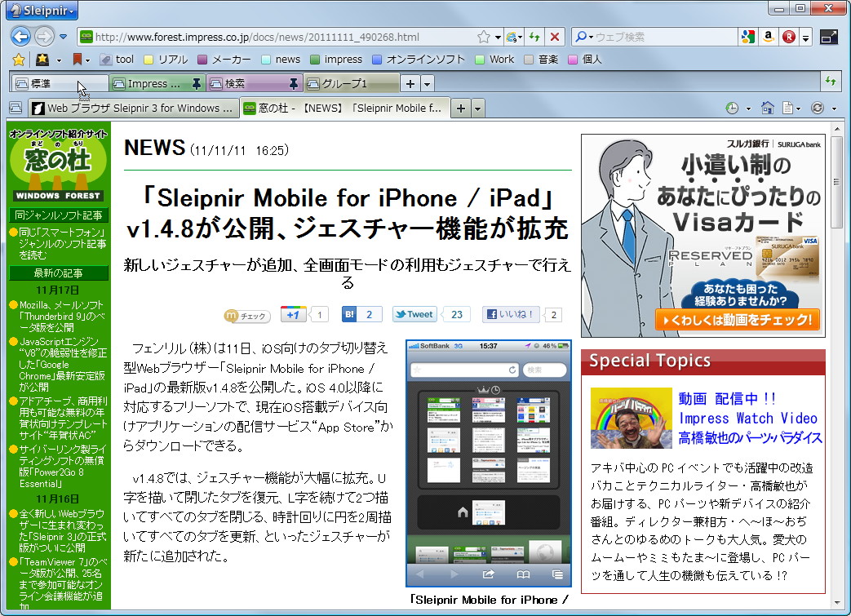Search with the Amazon engine icon
This screenshot has height=616, width=851.
pos(768,37)
